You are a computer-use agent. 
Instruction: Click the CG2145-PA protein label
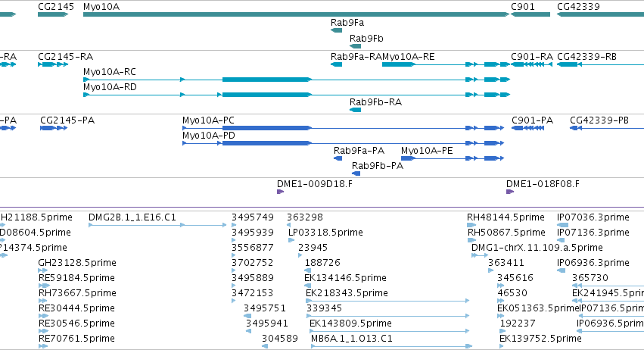pos(67,120)
